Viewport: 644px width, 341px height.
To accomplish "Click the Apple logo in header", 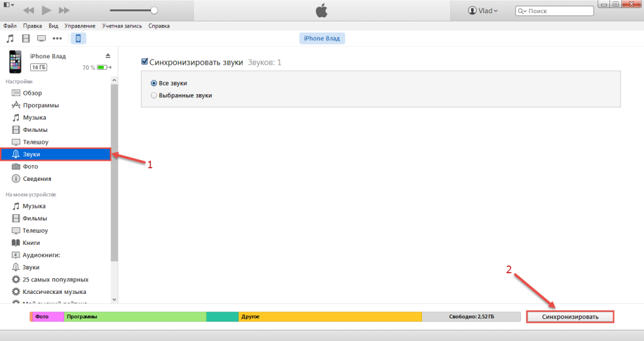I will click(321, 11).
